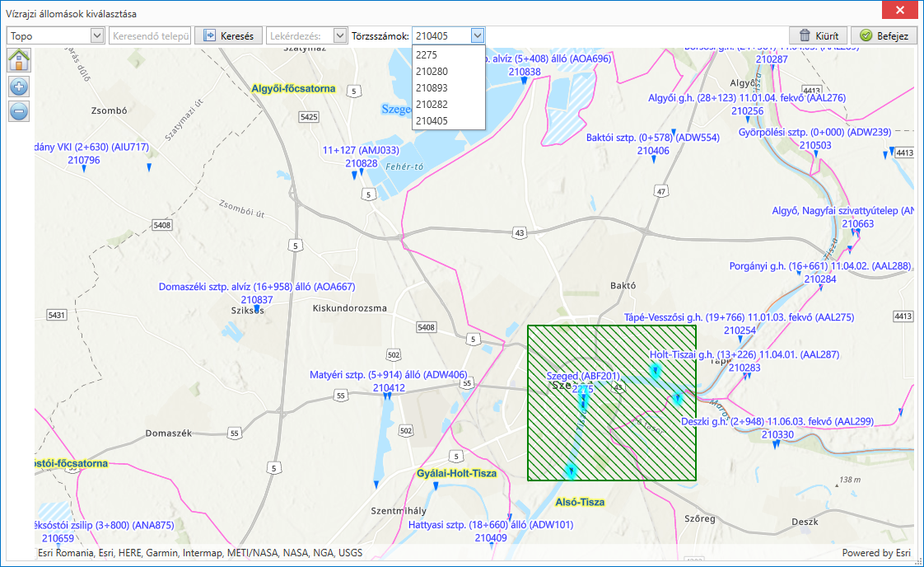Click the Törzsszámok combo box value field
This screenshot has width=924, height=567.
(441, 36)
